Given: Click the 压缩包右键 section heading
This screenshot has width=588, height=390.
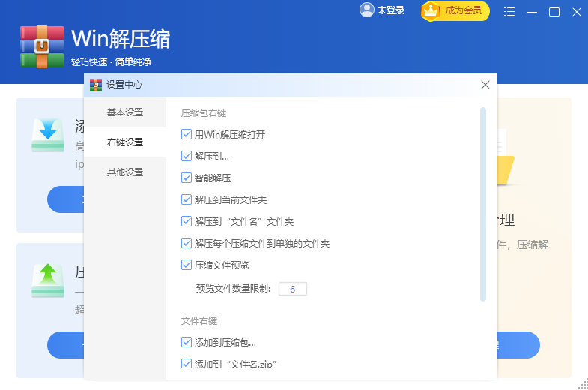Looking at the screenshot, I should (204, 113).
